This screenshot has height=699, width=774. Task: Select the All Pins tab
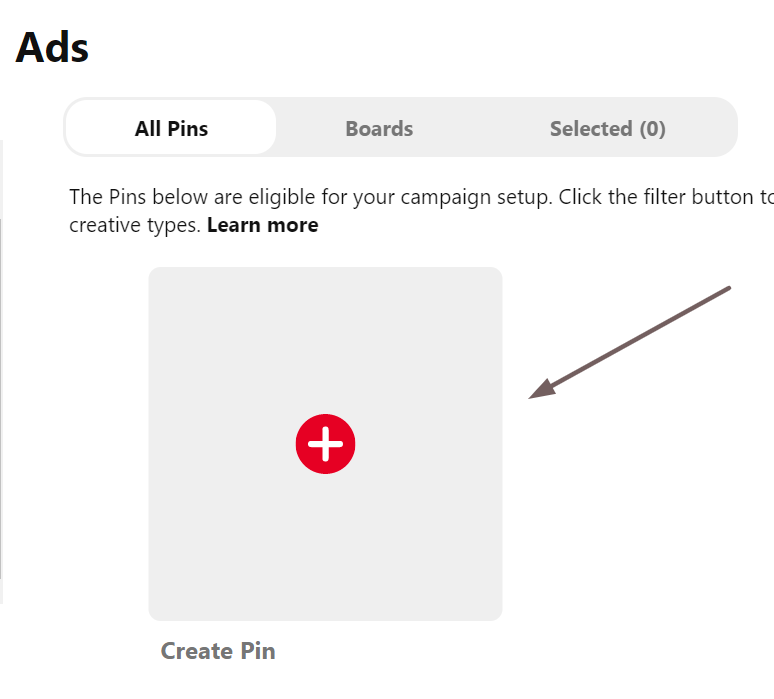[171, 128]
